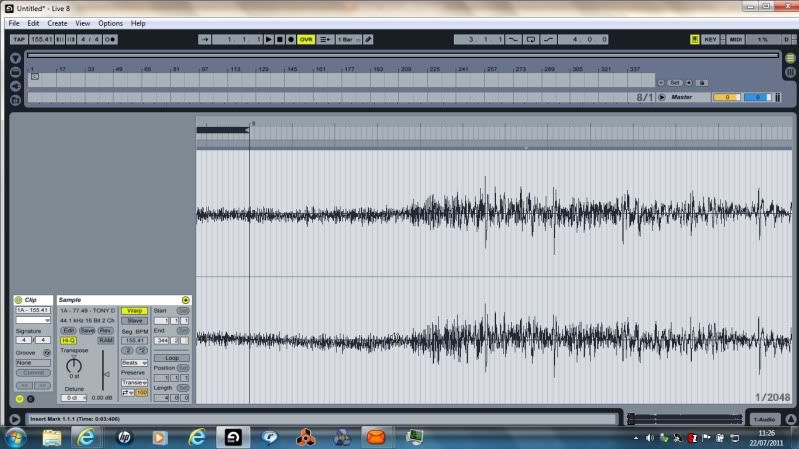Viewport: 799px width, 449px height.
Task: Click the Rev button to reverse the sample
Action: tap(105, 330)
